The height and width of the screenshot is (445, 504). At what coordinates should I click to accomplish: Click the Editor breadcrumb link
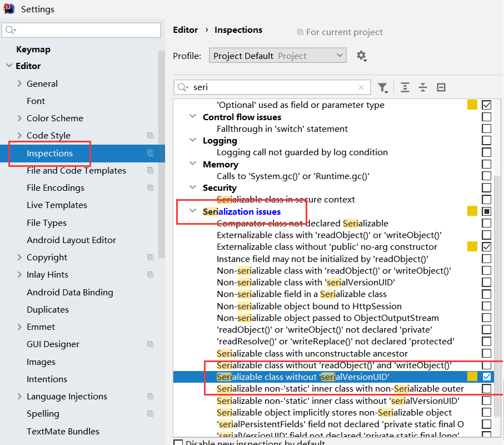(x=186, y=30)
